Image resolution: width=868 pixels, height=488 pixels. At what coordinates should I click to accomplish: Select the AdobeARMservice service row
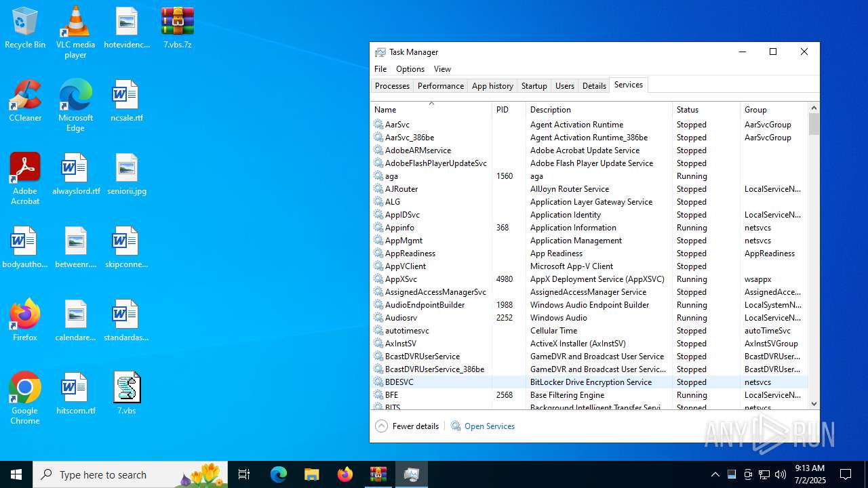coord(589,150)
